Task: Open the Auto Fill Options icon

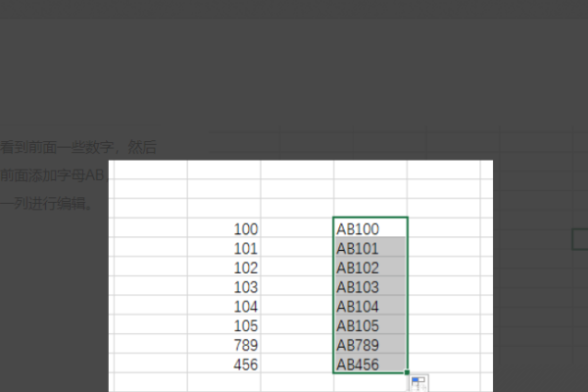Action: (x=418, y=383)
